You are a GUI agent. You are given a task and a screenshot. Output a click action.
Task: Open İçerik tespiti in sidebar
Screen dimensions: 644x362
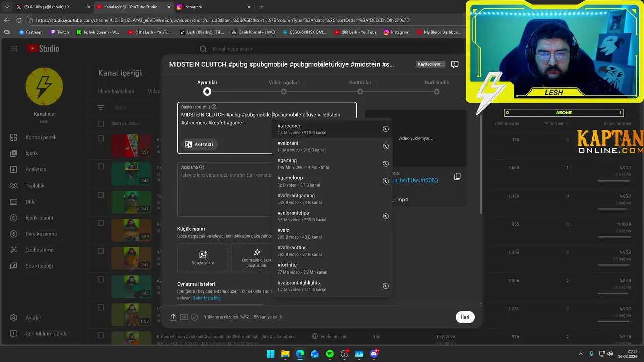[39, 218]
